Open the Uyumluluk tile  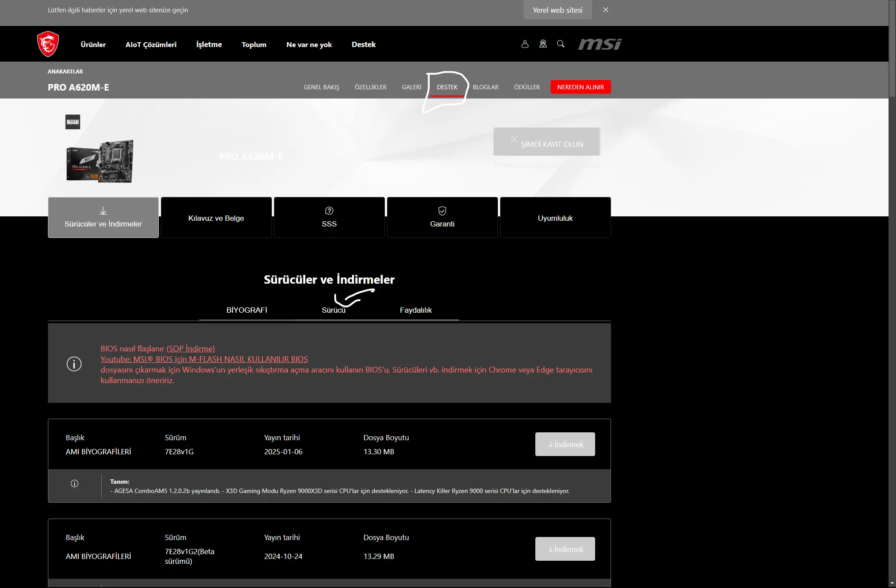point(555,218)
